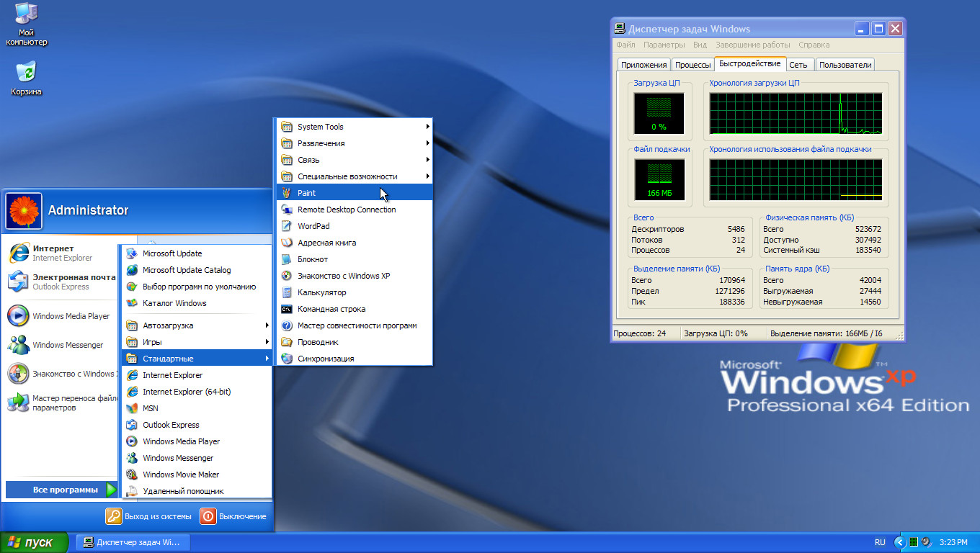Open Windows Movie Maker from programs list
This screenshot has width=980, height=553.
click(x=180, y=475)
